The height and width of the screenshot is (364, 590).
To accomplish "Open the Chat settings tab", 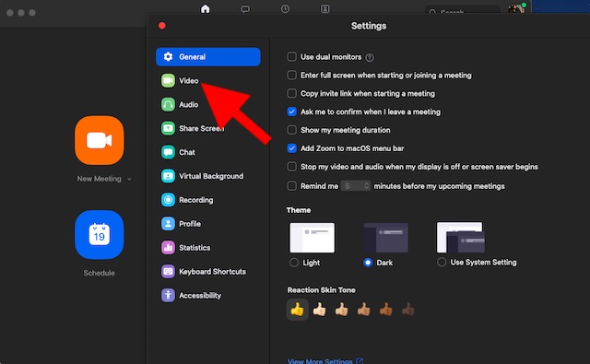I will coord(208,152).
